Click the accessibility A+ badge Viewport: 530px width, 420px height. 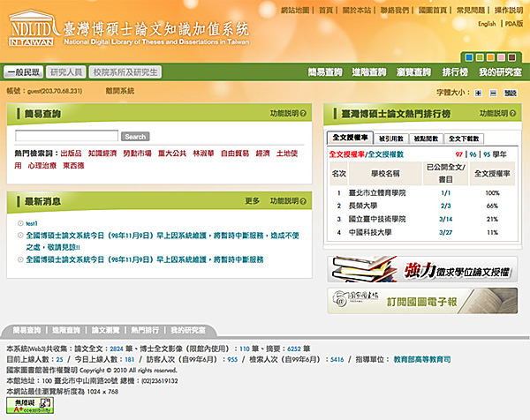click(x=32, y=407)
